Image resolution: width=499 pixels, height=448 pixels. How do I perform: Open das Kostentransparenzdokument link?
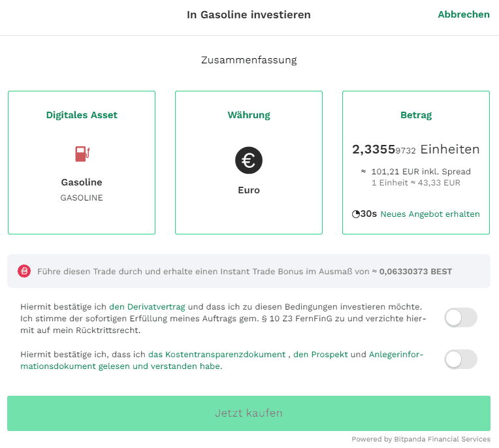(217, 355)
